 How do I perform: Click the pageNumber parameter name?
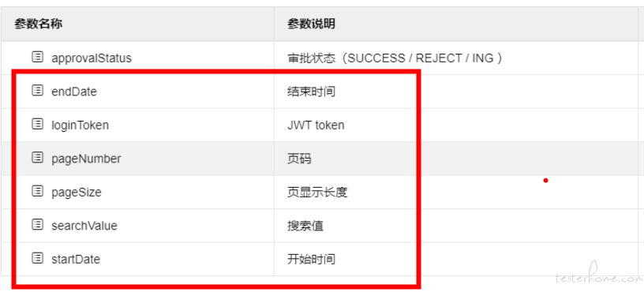click(x=86, y=159)
